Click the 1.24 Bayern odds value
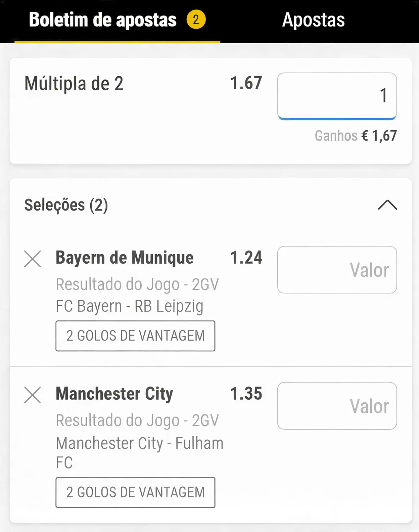Image resolution: width=419 pixels, height=532 pixels. point(246,258)
